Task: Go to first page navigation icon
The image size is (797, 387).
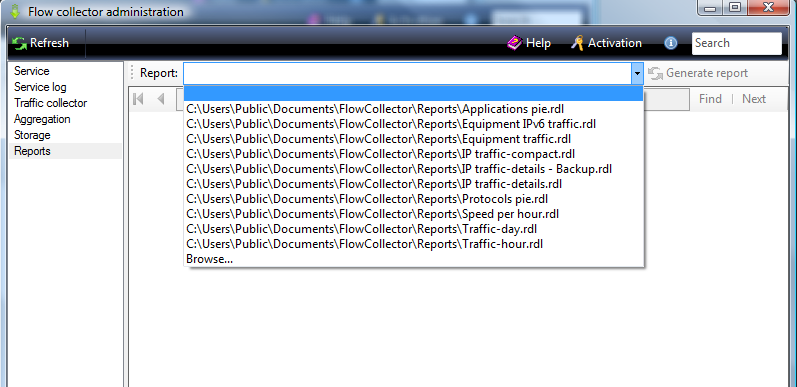Action: point(138,99)
